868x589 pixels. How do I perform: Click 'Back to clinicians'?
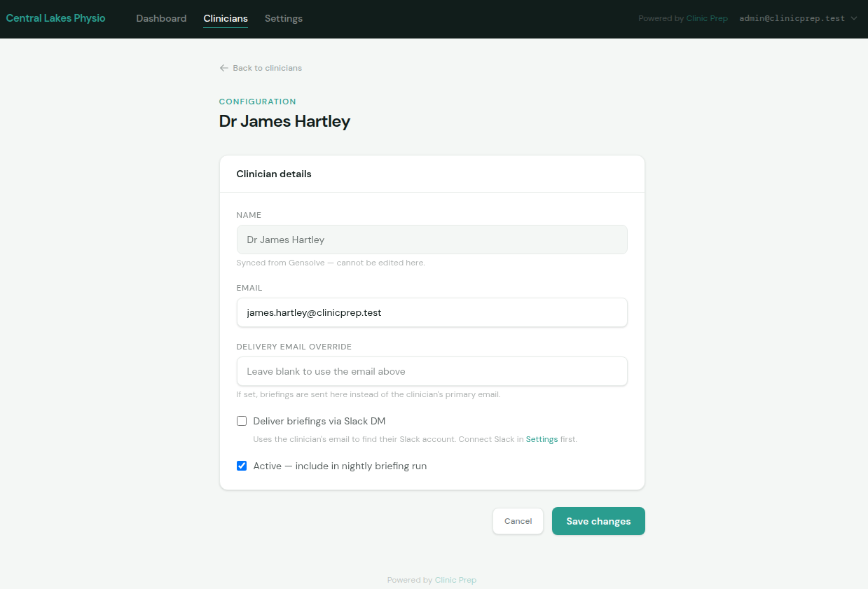click(267, 67)
